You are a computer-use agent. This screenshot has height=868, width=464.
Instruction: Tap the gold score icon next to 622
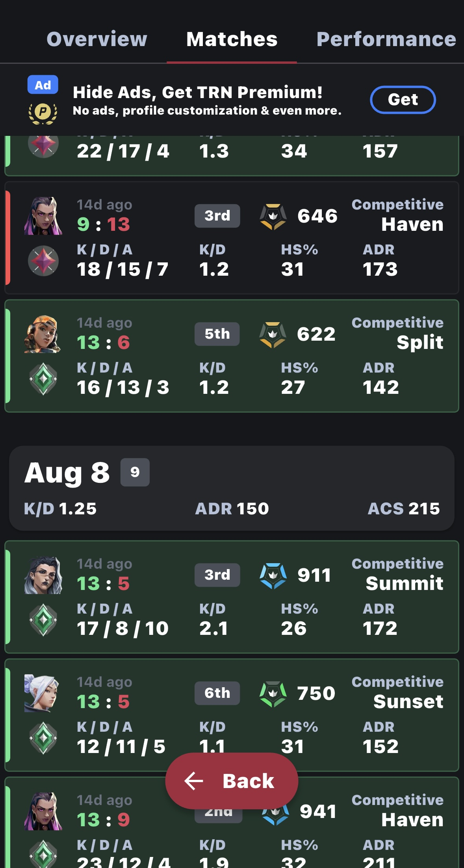273,334
